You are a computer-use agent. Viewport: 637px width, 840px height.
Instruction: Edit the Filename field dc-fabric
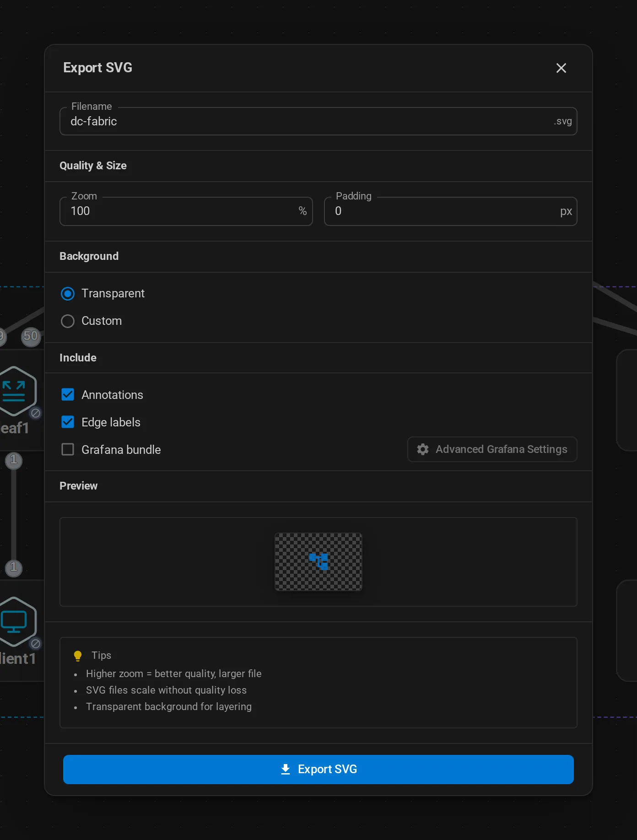click(318, 121)
